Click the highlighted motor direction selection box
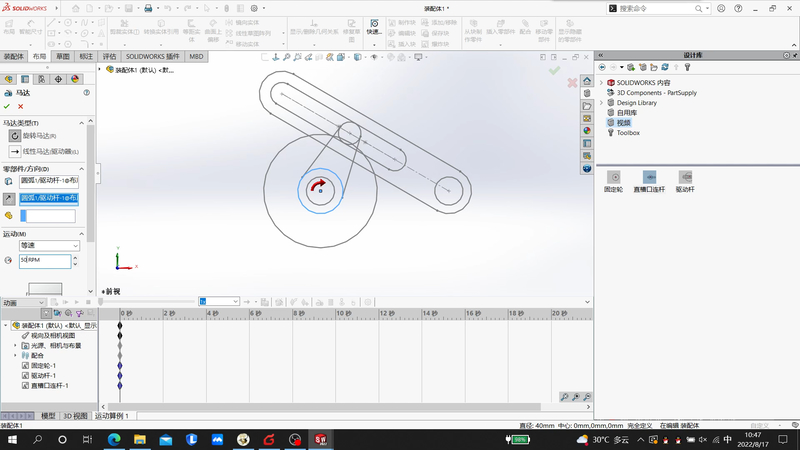Screen dimensions: 800x450 pyautogui.click(x=49, y=198)
